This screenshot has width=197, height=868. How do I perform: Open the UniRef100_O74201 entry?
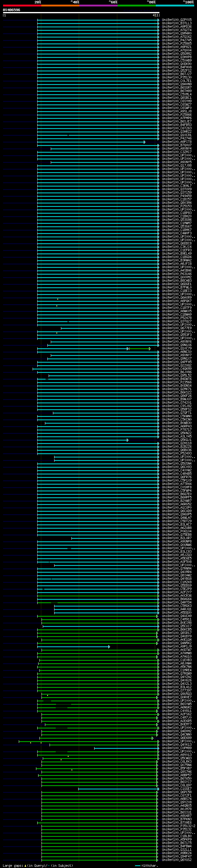(177, 403)
